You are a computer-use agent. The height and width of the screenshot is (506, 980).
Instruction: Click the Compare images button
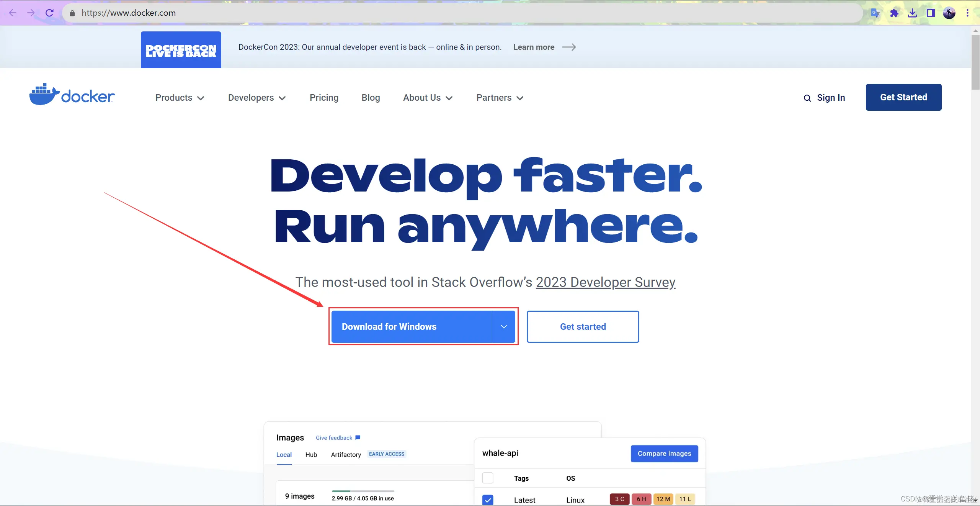[x=664, y=454]
